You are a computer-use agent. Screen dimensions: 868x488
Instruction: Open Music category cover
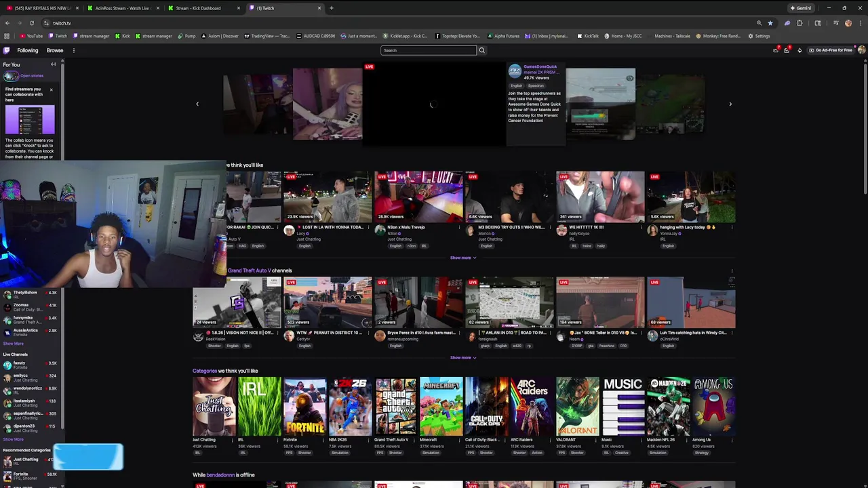pyautogui.click(x=623, y=406)
